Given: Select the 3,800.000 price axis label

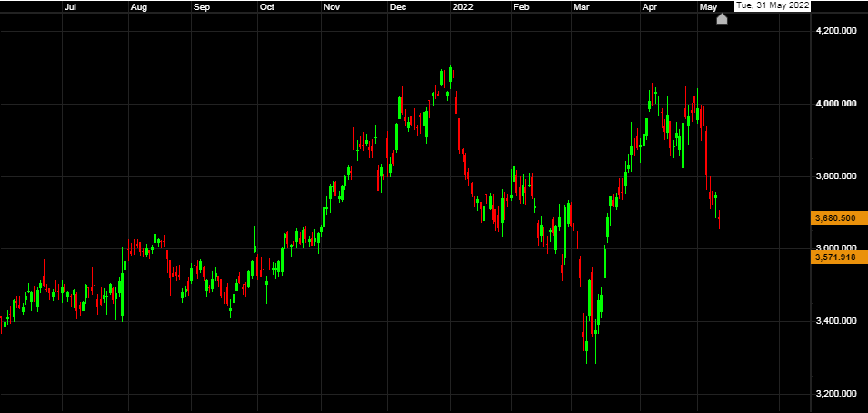Looking at the screenshot, I should point(837,176).
